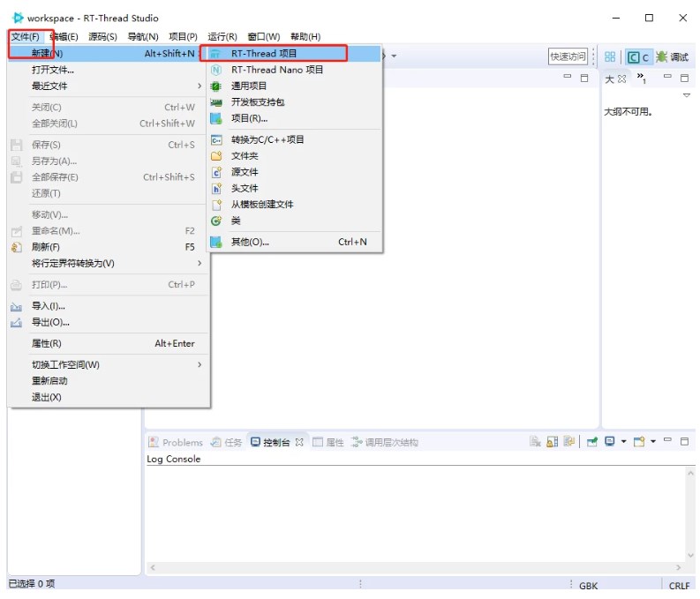Open display console dropdown arrow

[624, 442]
